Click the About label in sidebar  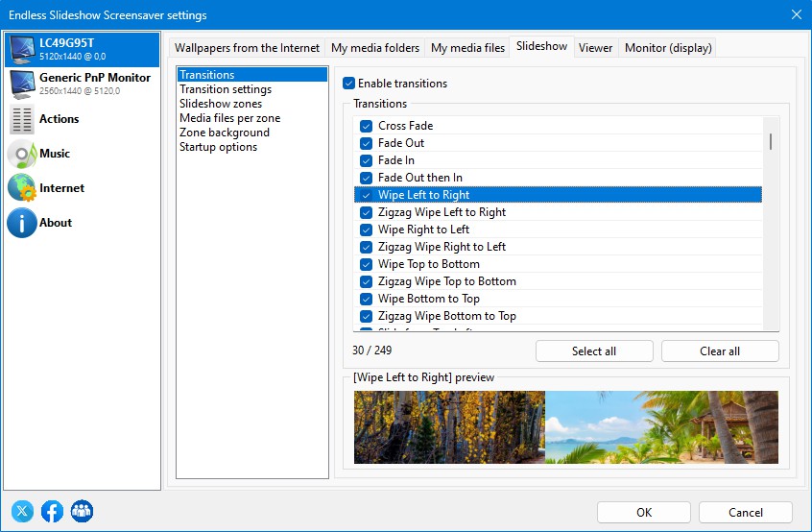pos(56,223)
